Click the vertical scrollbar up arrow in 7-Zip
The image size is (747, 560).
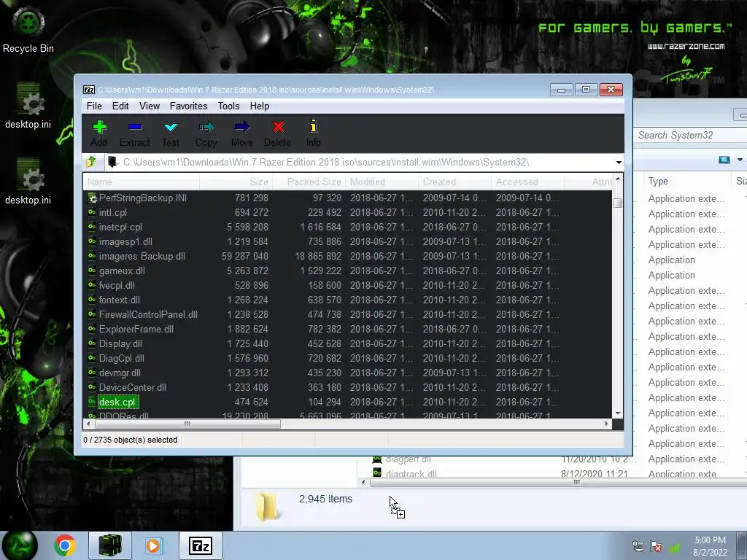pyautogui.click(x=618, y=179)
